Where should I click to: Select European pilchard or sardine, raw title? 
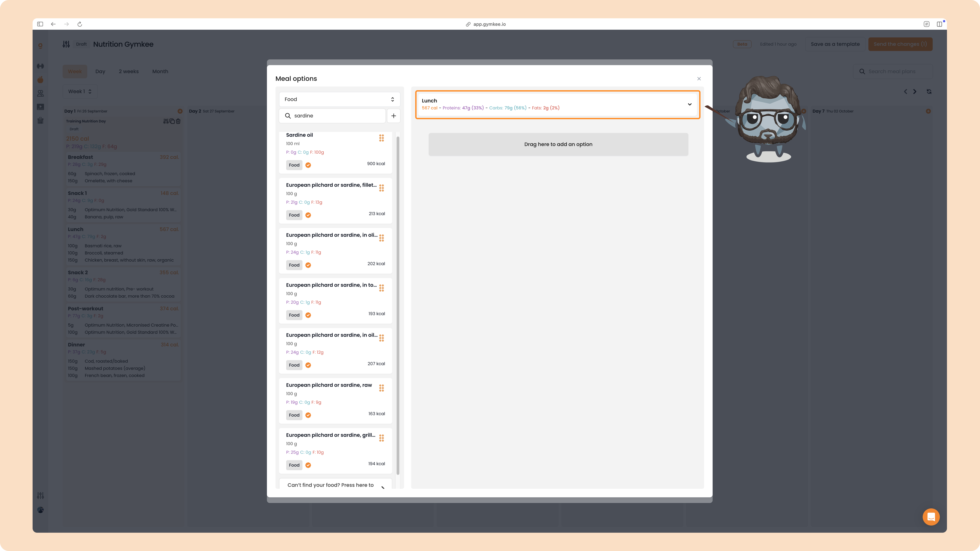coord(329,385)
